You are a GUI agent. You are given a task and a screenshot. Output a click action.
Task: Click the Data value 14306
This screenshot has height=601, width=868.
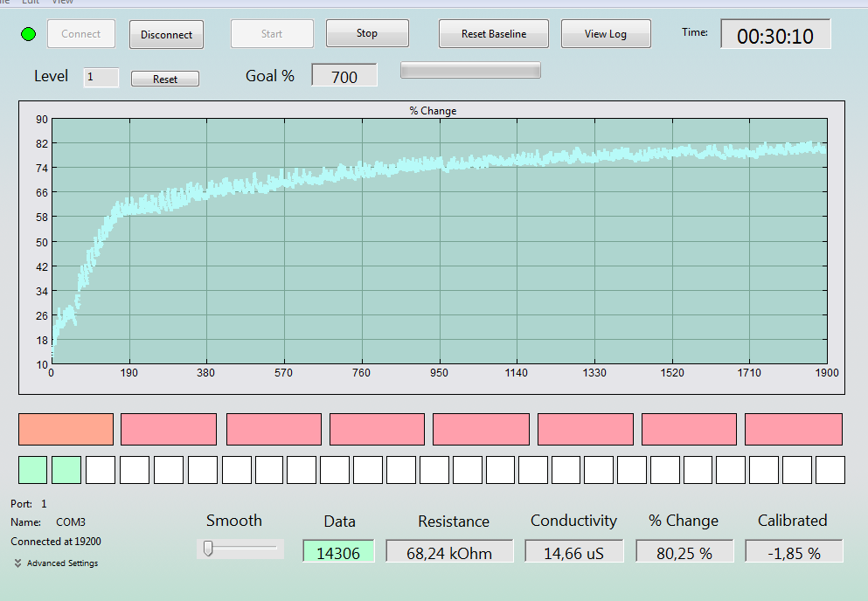tap(338, 552)
